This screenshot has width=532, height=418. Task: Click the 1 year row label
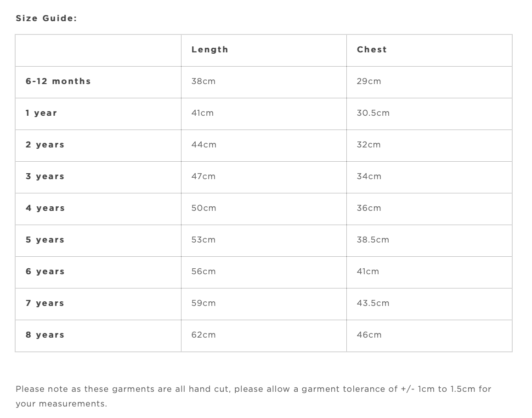[41, 113]
